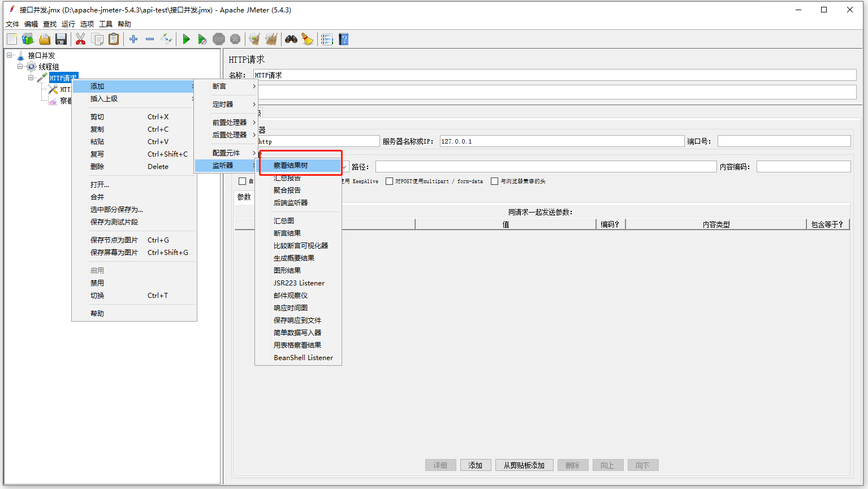
Task: Open Search with binoculars icon
Action: [x=291, y=39]
